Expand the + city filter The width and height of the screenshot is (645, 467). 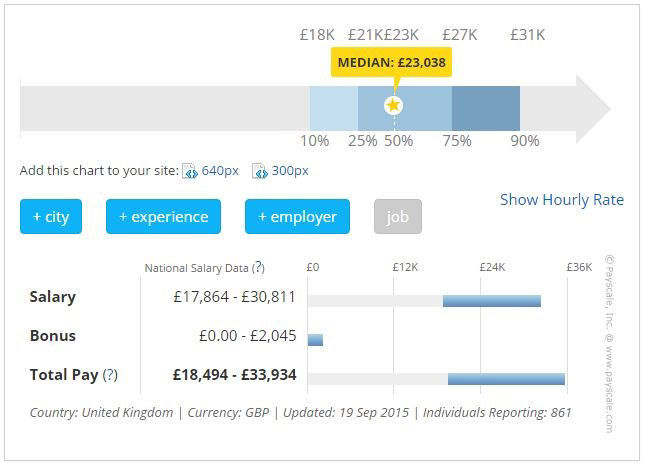tap(51, 216)
